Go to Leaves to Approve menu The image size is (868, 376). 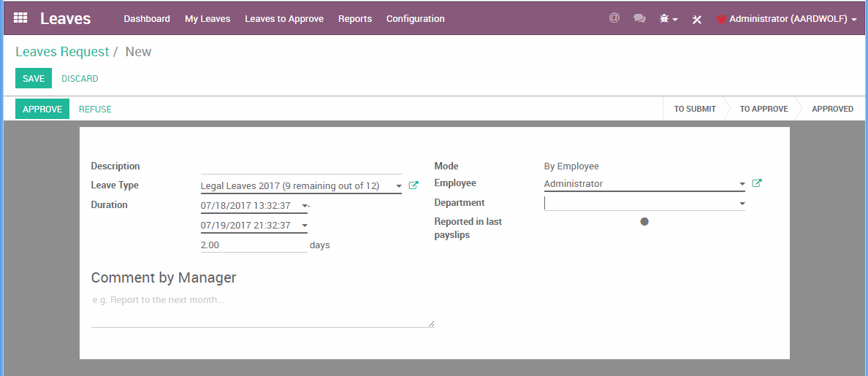[x=284, y=19]
